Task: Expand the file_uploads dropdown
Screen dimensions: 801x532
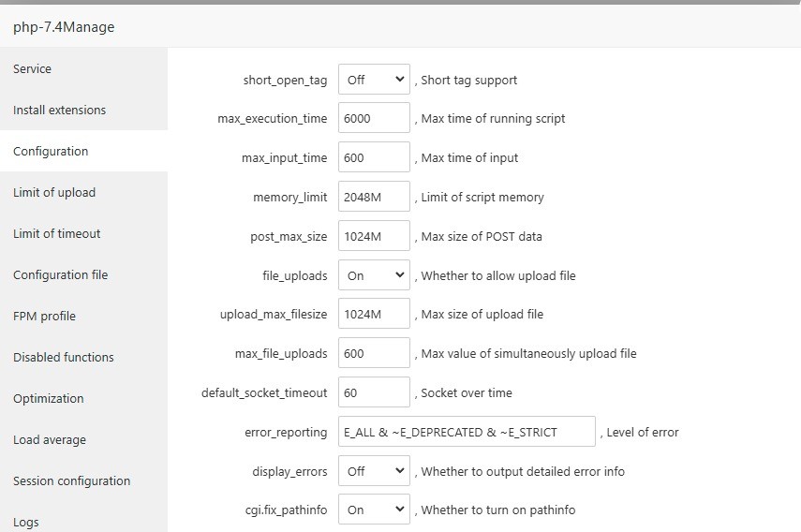Action: (374, 275)
